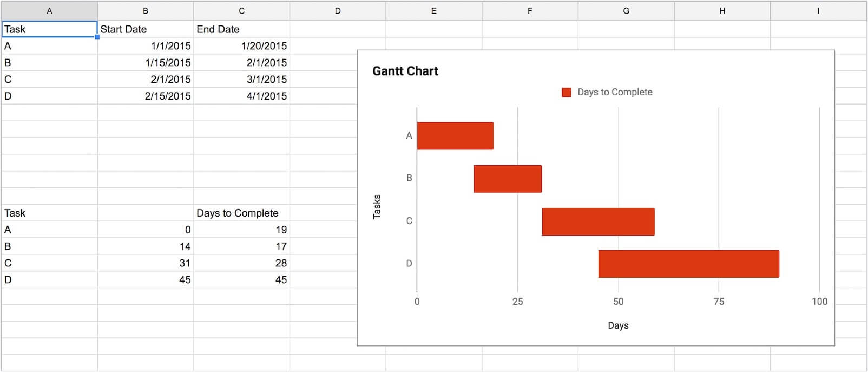Select cell with value 31
Screen dimensions: 868x372
point(146,263)
